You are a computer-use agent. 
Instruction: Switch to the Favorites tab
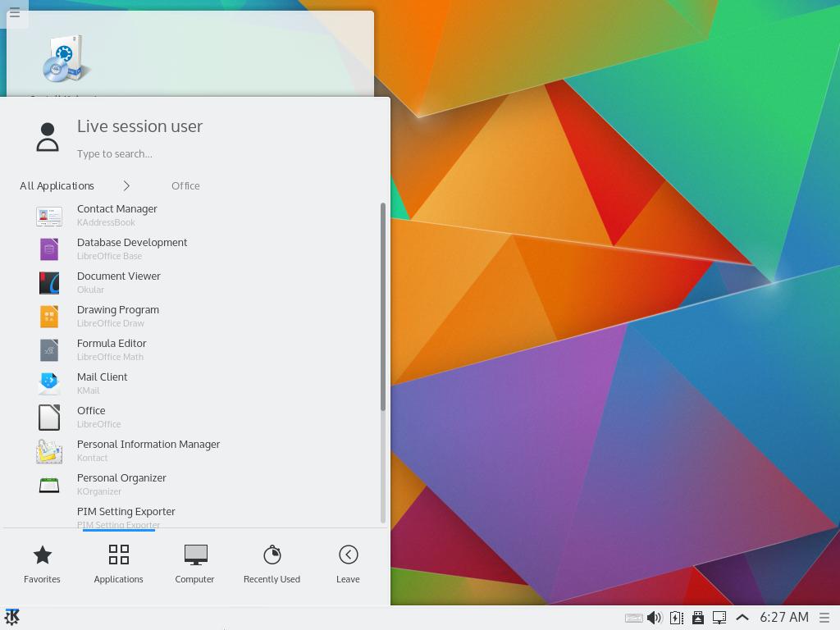click(x=43, y=564)
